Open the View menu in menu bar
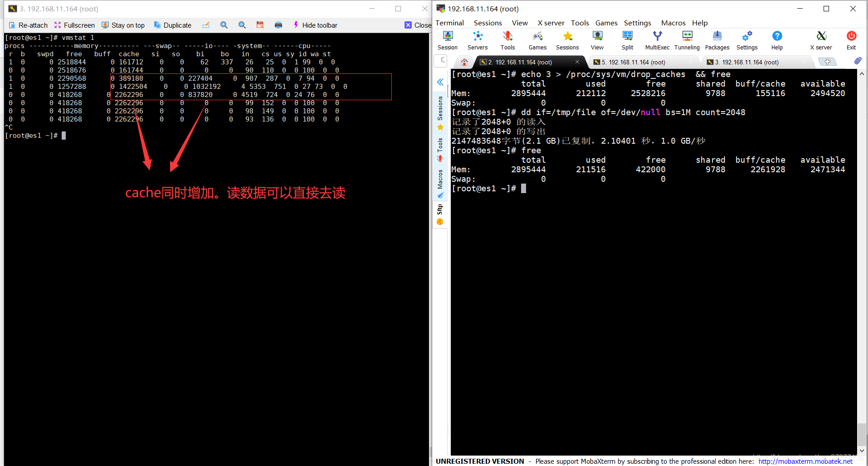 click(x=520, y=23)
